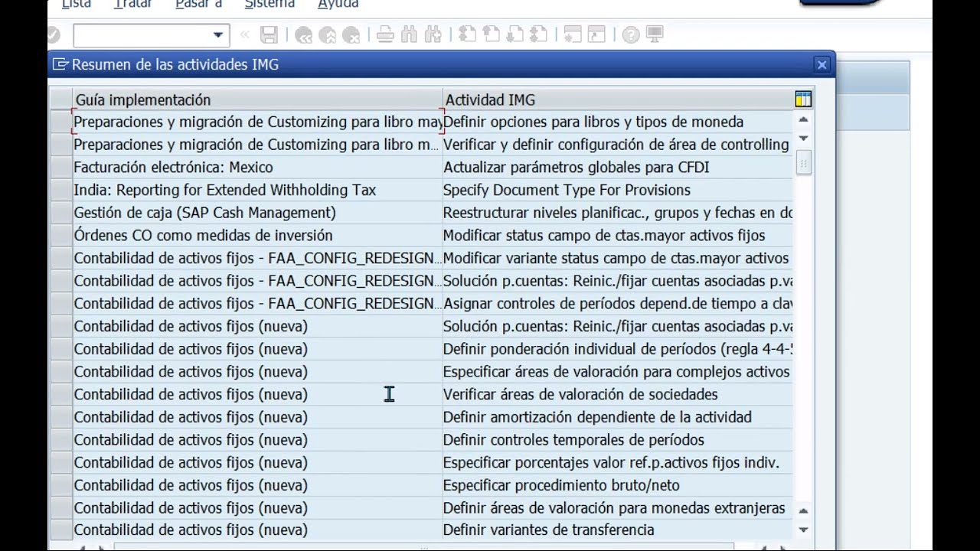This screenshot has width=980, height=551.
Task: Select 'Asignar controles de períodos' activity cell
Action: [617, 303]
